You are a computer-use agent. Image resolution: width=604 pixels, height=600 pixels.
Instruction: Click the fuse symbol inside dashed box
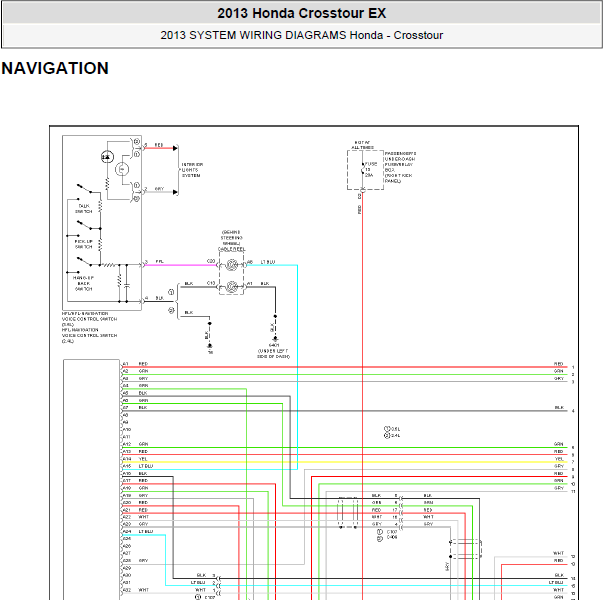[x=362, y=169]
